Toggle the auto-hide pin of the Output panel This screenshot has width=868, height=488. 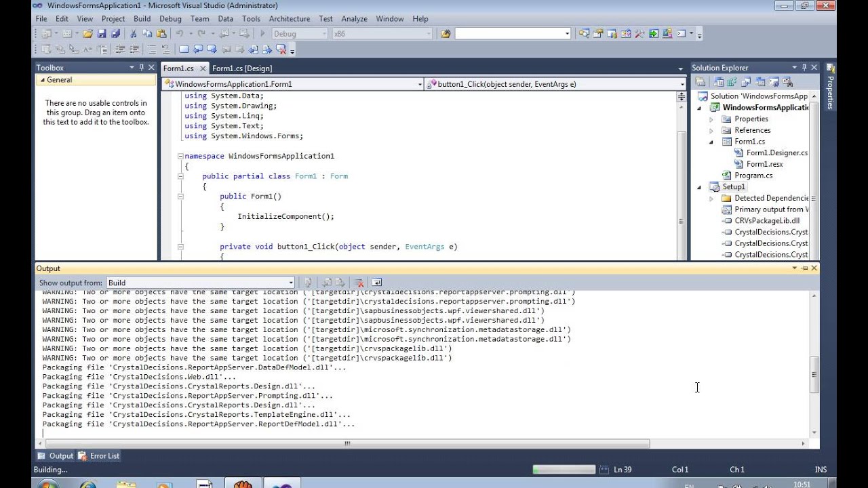point(804,268)
